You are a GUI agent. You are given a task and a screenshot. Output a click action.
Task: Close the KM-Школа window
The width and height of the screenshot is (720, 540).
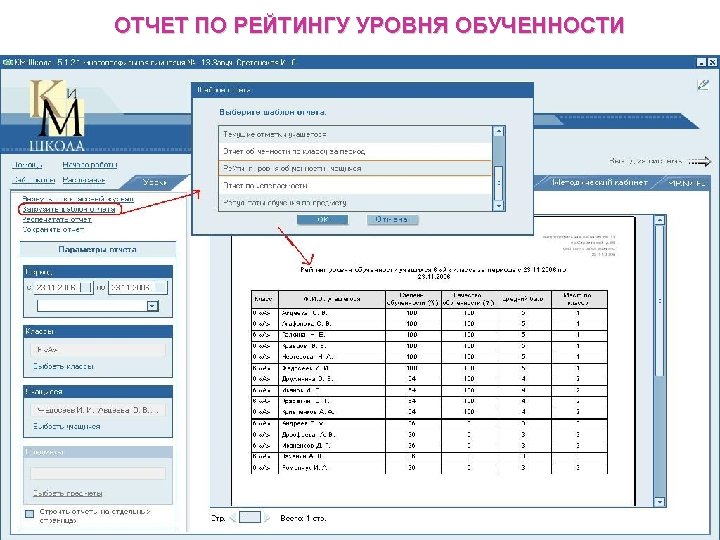(712, 62)
